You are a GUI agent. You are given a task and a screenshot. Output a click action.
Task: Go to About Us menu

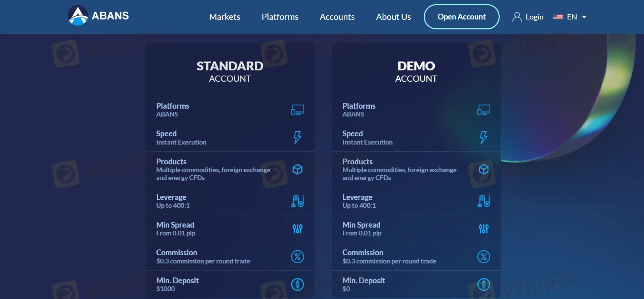click(x=393, y=17)
